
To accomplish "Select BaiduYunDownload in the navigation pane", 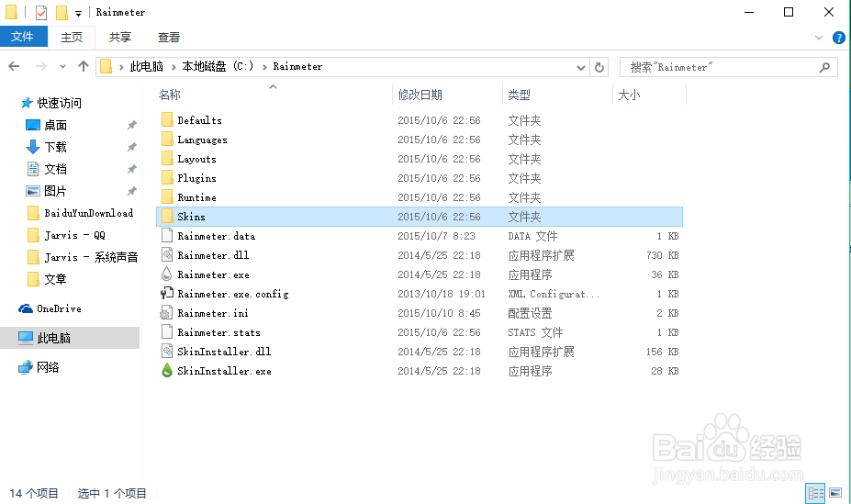I will 88,213.
